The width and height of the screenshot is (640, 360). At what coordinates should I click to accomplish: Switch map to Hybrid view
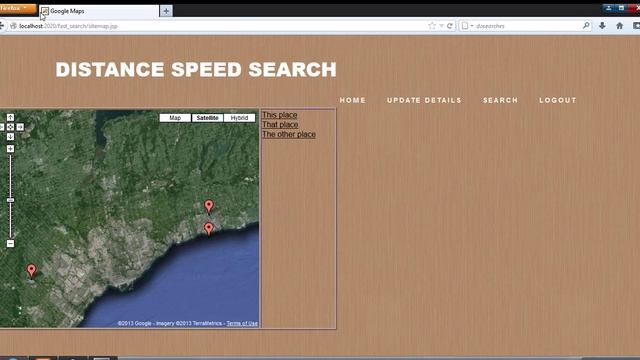(239, 118)
